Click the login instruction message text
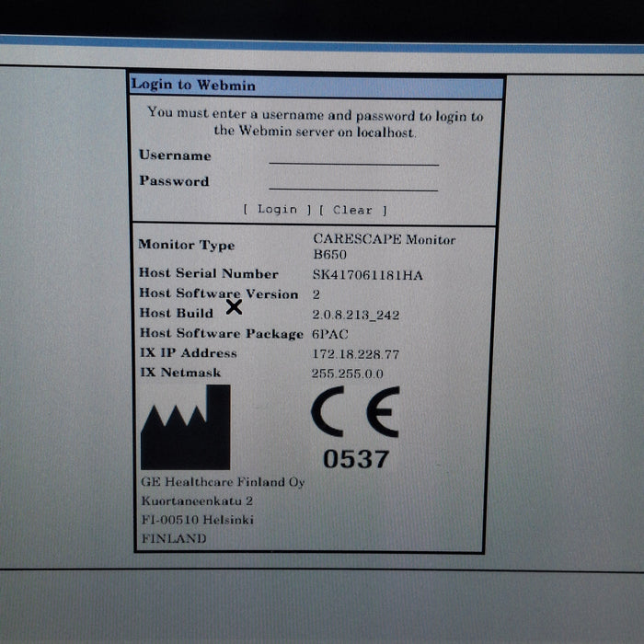Screen dimensions: 644x644 (315, 122)
